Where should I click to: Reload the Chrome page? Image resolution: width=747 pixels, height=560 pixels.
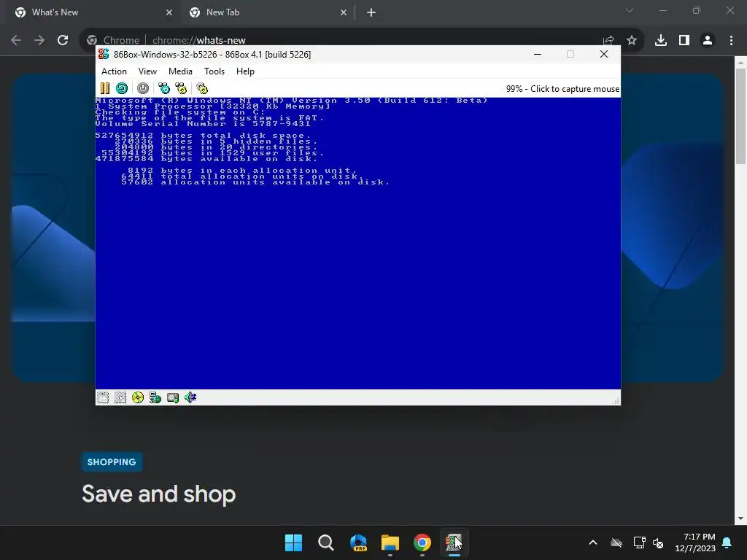coord(63,40)
